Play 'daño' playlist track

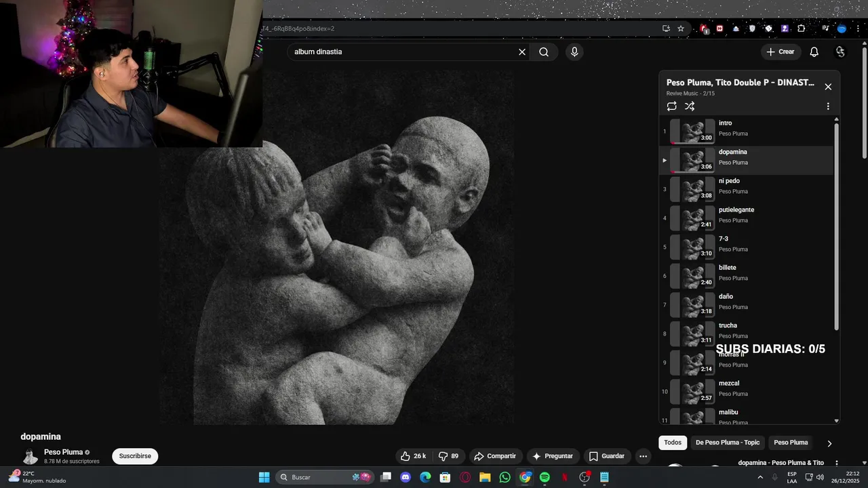746,305
